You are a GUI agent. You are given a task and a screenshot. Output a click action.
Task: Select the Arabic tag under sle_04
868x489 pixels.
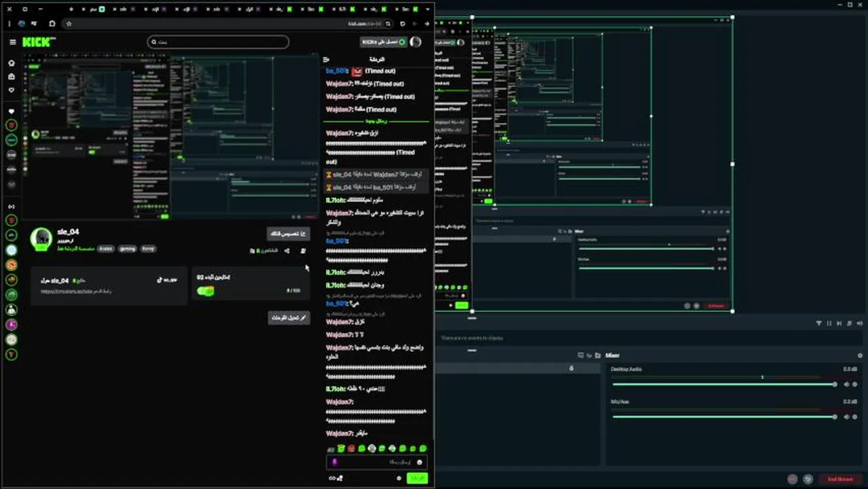[x=106, y=249]
